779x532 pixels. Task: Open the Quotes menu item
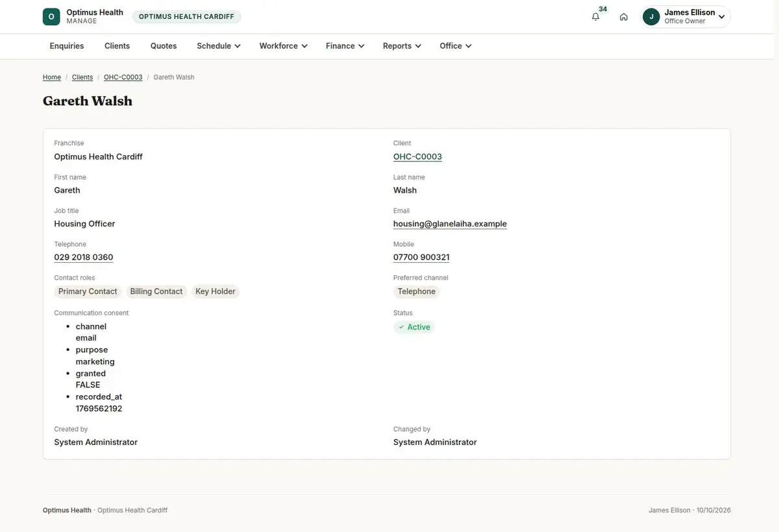[164, 46]
